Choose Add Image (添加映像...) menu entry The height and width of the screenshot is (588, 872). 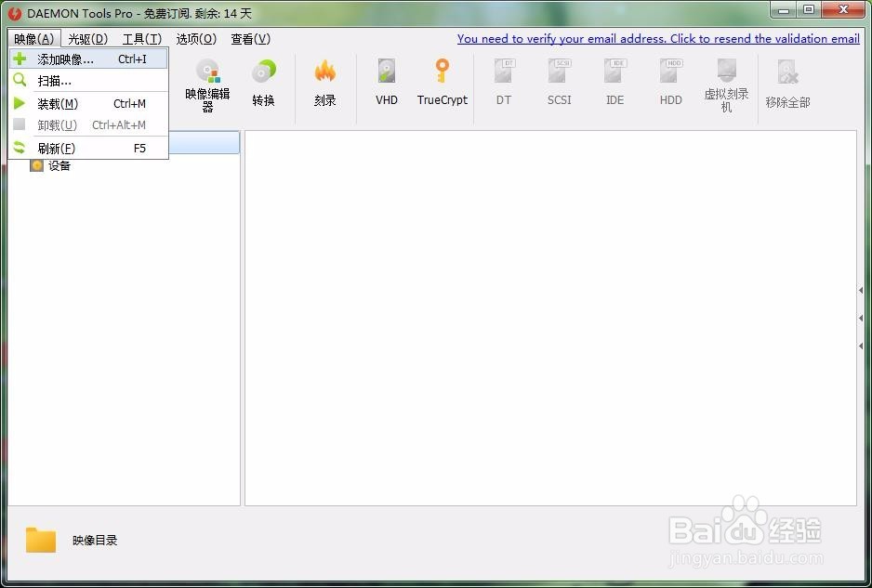[89, 59]
